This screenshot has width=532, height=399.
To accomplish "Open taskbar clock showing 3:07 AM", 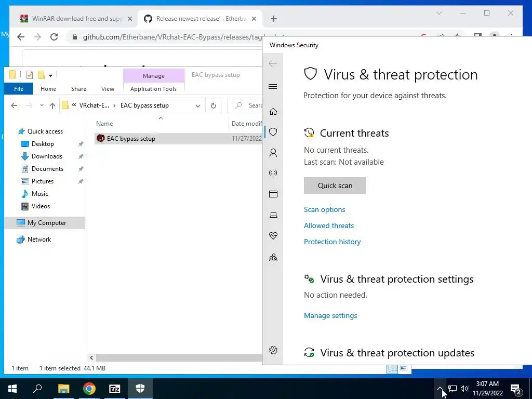I will pyautogui.click(x=487, y=389).
